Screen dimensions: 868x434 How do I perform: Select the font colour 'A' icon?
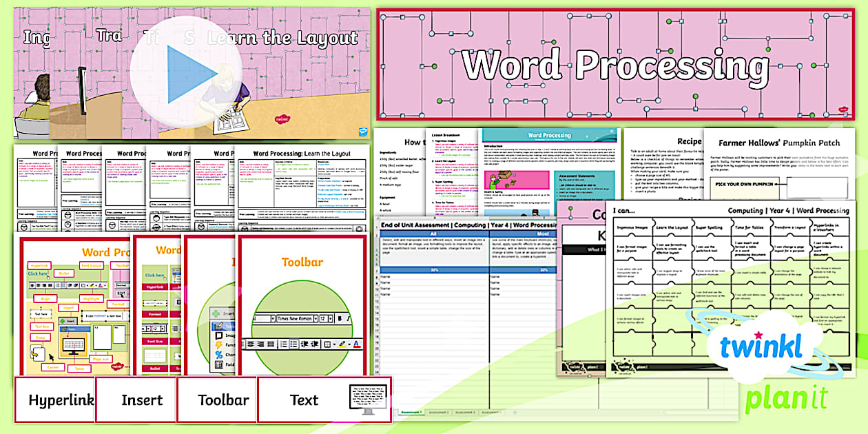click(357, 343)
